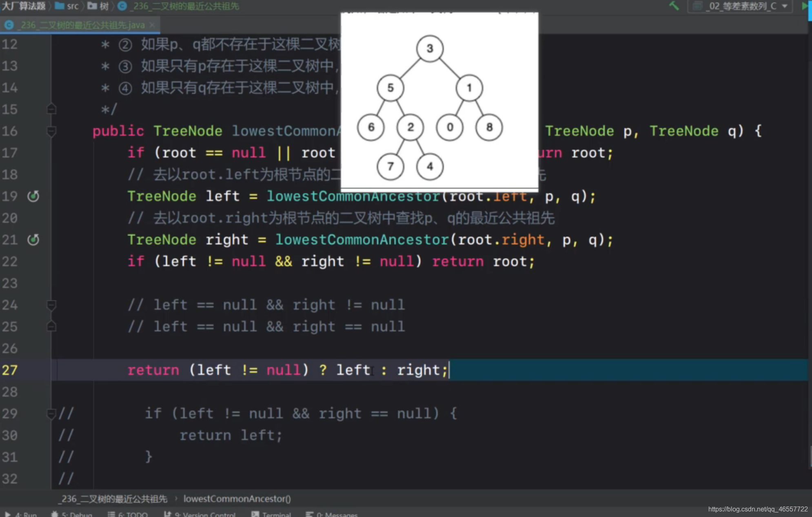Click the text 'return root;' on line 22
812x517 pixels.
coord(484,261)
